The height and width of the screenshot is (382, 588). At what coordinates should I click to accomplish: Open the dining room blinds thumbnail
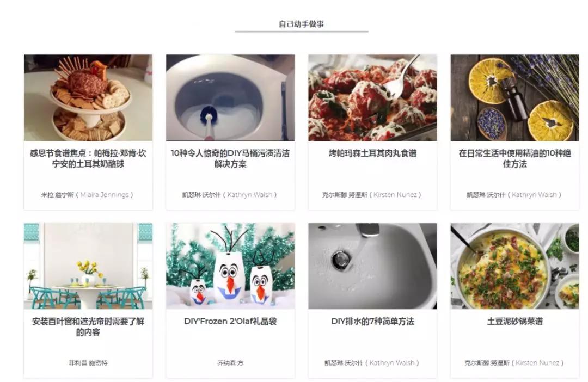pos(88,266)
